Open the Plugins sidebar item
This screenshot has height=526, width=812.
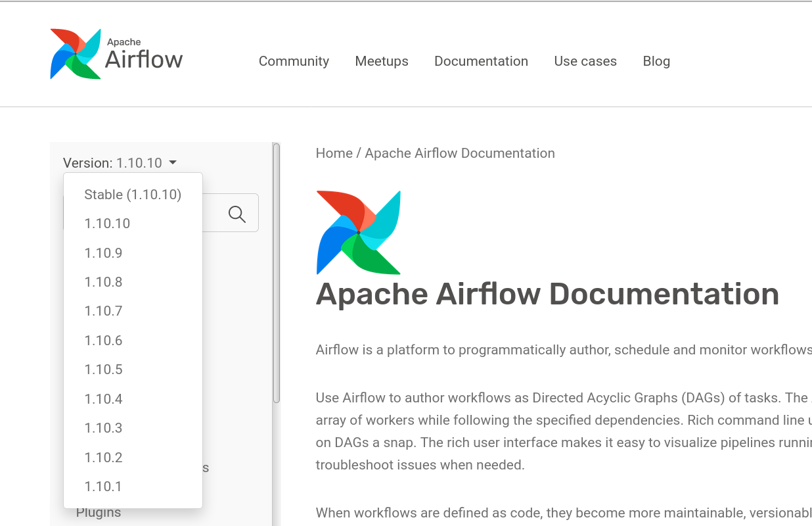coord(99,513)
